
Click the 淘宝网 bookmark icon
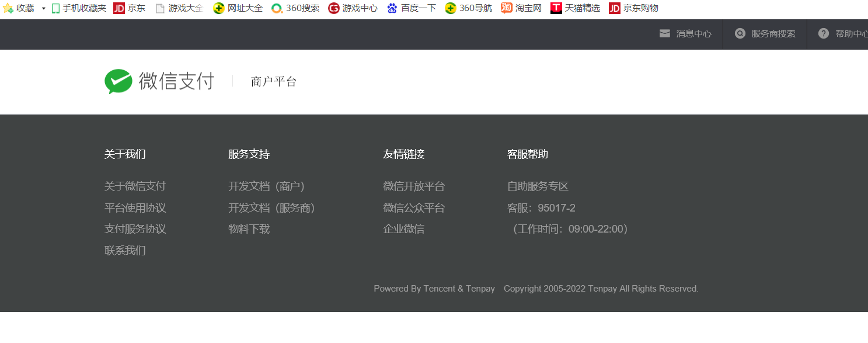pos(507,8)
